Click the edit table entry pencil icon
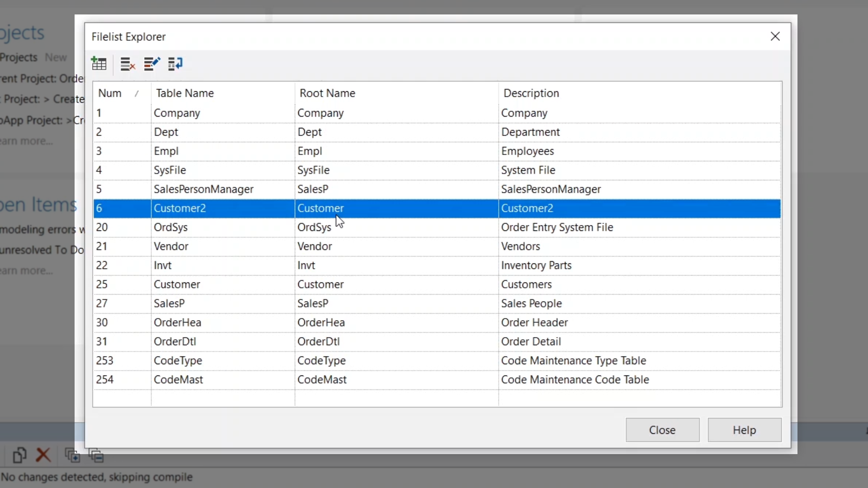868x488 pixels. point(151,64)
